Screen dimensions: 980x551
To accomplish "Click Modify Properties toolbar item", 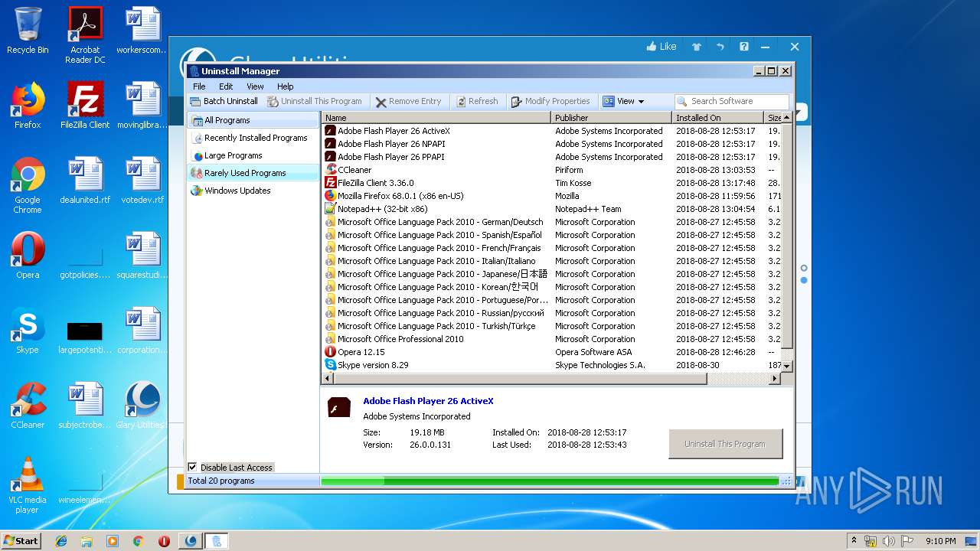I will tap(550, 101).
